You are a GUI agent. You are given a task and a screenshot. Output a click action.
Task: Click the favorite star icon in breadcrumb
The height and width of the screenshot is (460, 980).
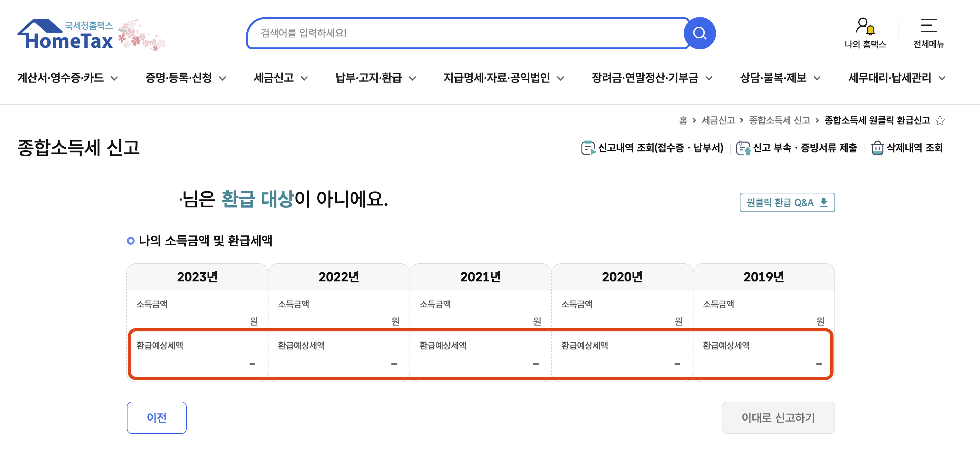click(x=940, y=121)
